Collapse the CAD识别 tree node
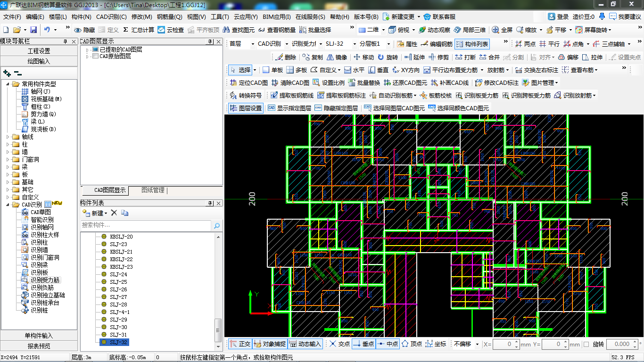Viewport: 644px width, 362px height. point(8,205)
